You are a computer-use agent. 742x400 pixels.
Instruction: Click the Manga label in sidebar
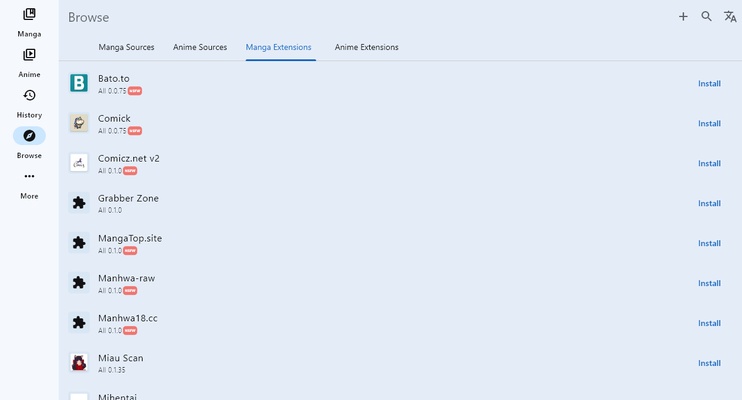click(29, 34)
